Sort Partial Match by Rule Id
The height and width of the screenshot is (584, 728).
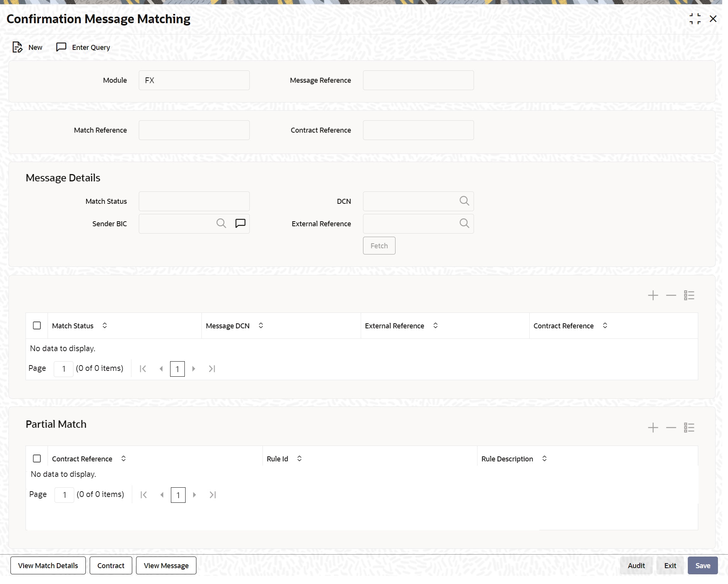pyautogui.click(x=299, y=459)
